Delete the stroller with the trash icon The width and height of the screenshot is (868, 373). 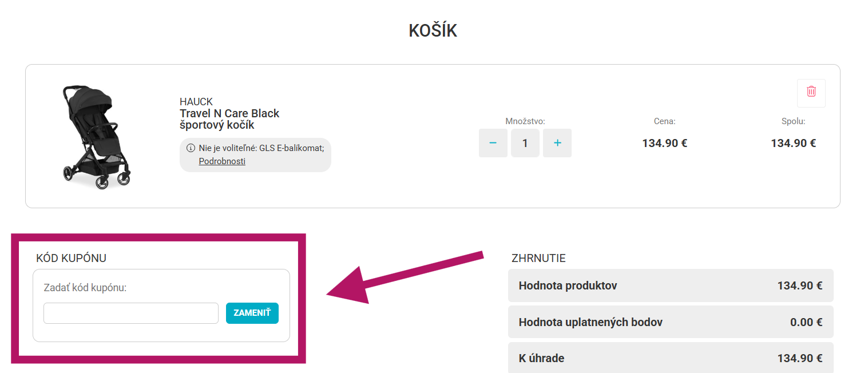811,92
